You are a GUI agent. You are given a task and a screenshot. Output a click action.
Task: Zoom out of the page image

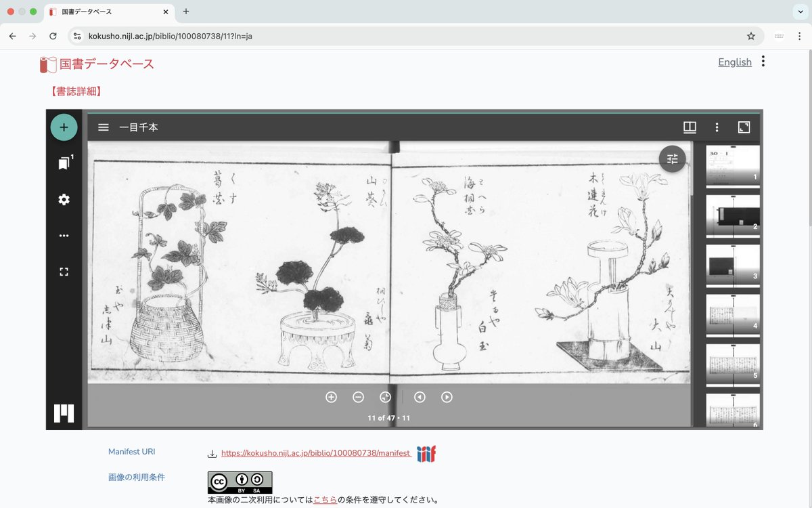[359, 397]
